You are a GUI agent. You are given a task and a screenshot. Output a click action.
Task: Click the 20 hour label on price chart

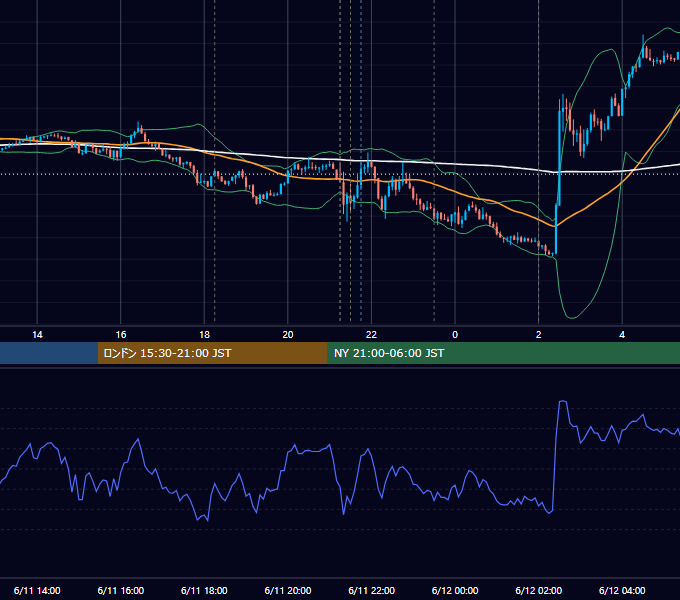pyautogui.click(x=288, y=335)
